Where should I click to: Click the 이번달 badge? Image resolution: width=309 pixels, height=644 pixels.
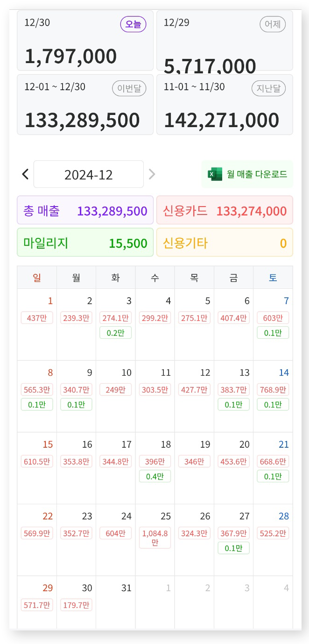(129, 88)
